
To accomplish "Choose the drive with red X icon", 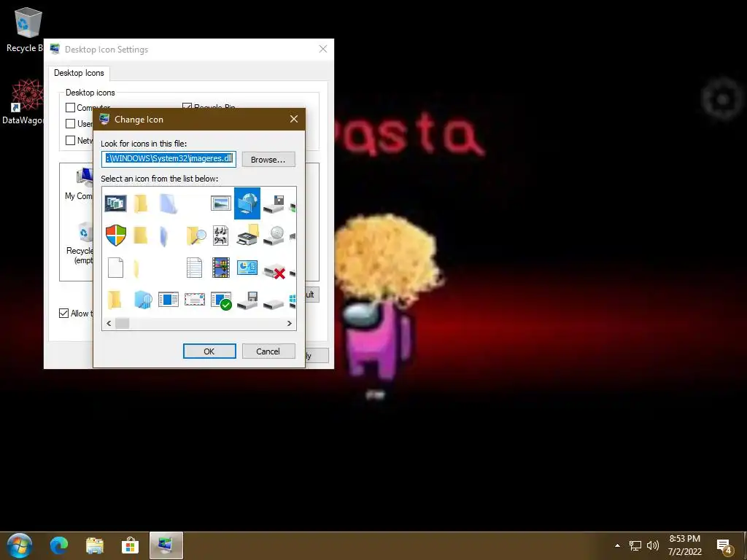I will [274, 271].
